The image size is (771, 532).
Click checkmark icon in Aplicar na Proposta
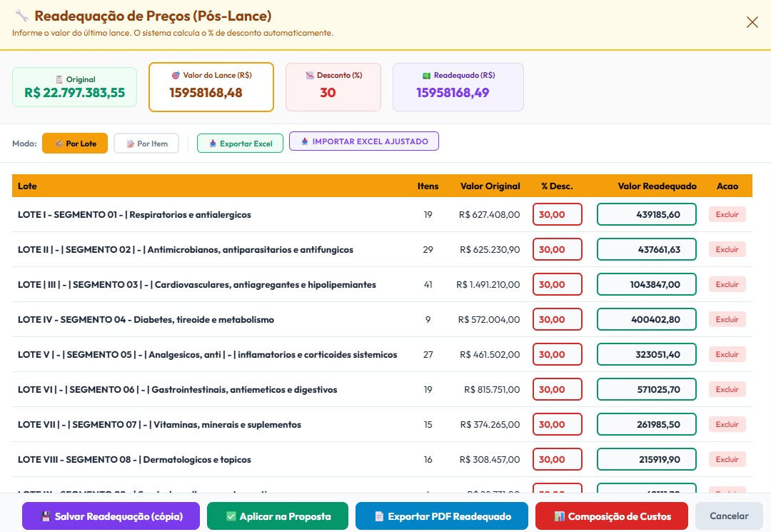click(231, 516)
